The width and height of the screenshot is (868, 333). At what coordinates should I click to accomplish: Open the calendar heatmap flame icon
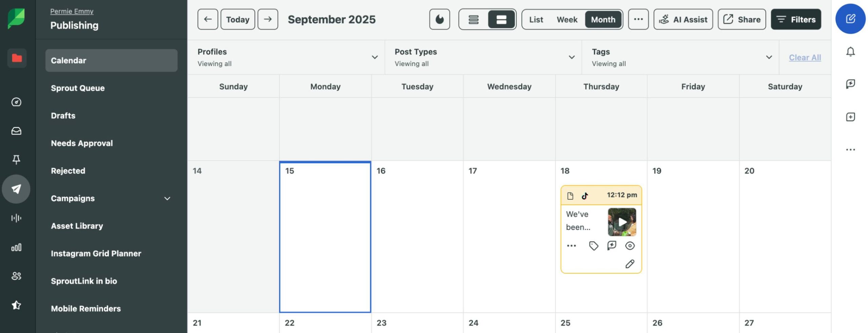coord(439,19)
